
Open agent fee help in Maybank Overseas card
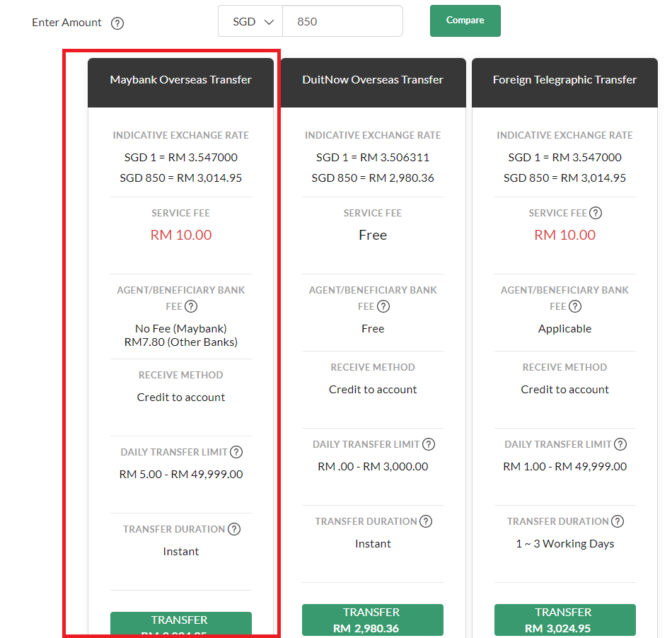(x=191, y=306)
